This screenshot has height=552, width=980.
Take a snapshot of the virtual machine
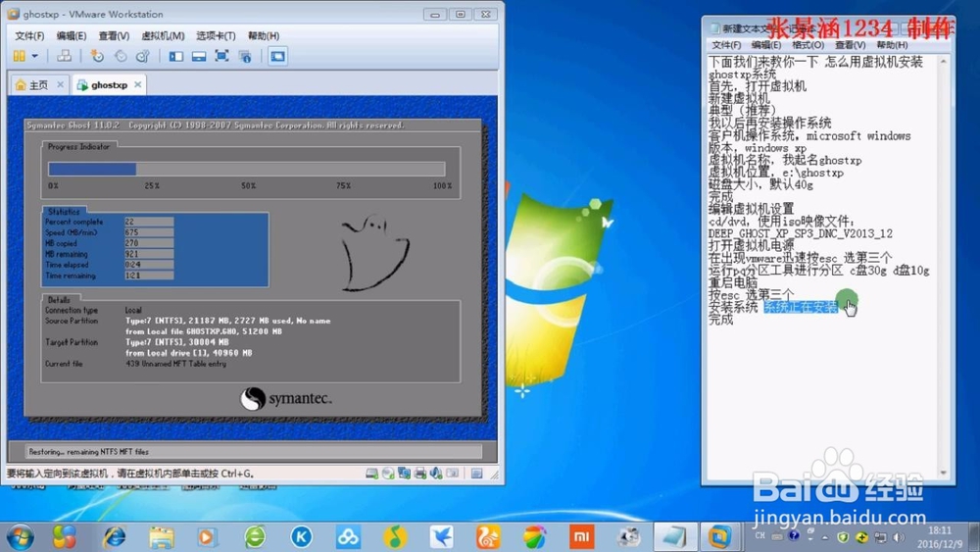[97, 56]
